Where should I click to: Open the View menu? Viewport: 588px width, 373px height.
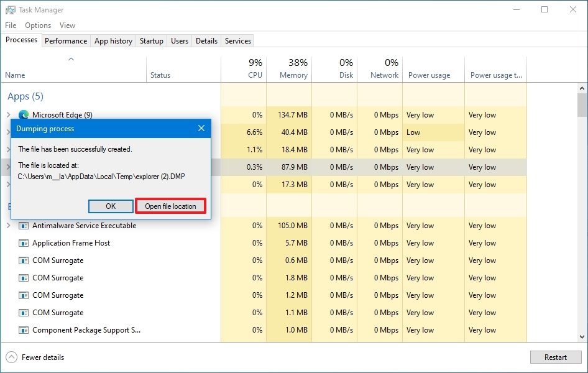point(67,25)
